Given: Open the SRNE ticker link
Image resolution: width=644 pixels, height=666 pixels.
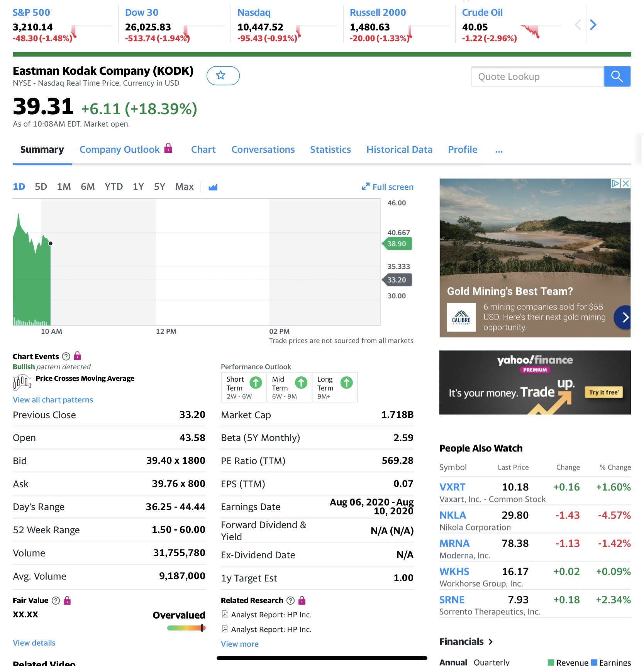Looking at the screenshot, I should click(452, 600).
